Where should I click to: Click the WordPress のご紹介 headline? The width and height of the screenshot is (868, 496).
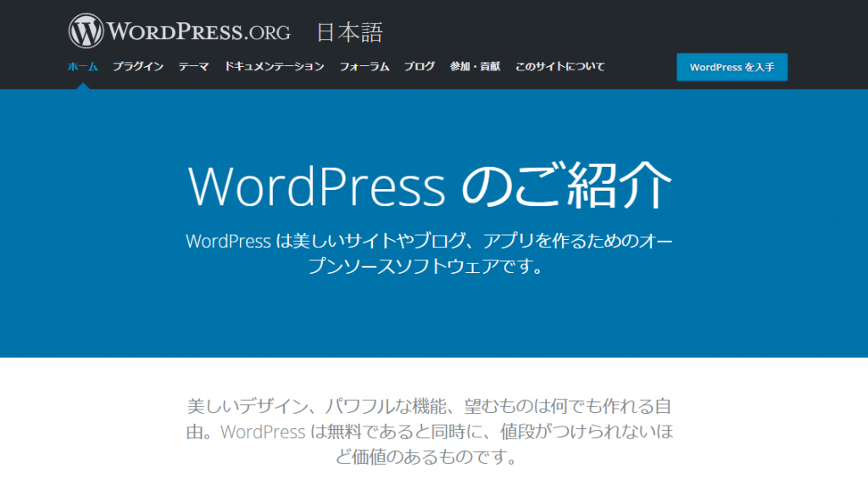429,185
